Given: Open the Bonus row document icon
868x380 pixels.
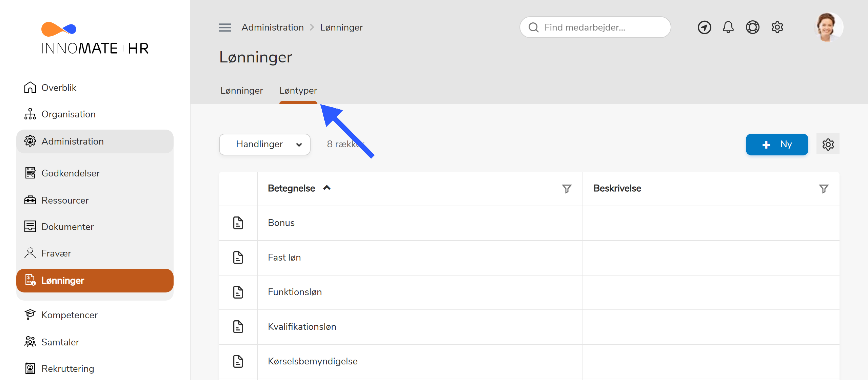Looking at the screenshot, I should click(x=238, y=223).
